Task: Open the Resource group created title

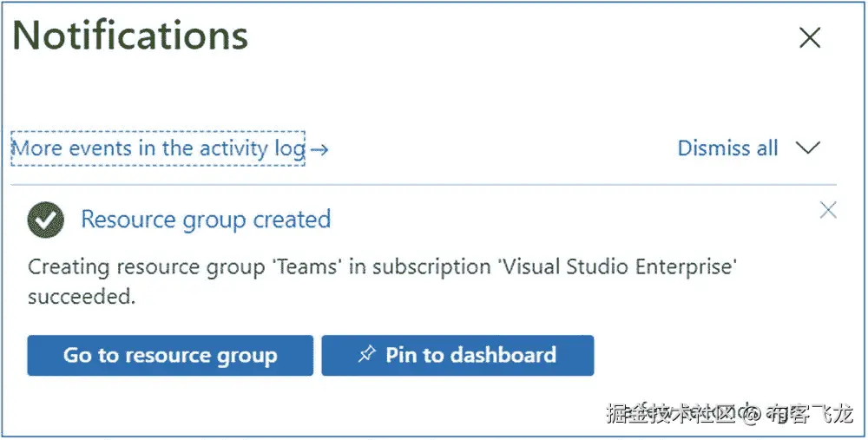Action: 206,220
